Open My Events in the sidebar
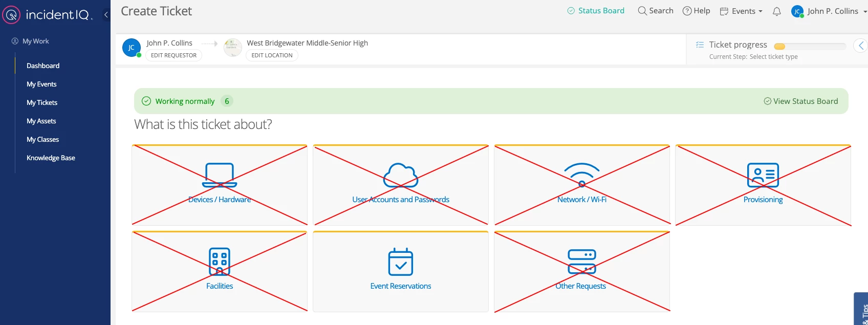Image resolution: width=868 pixels, height=325 pixels. [x=41, y=84]
